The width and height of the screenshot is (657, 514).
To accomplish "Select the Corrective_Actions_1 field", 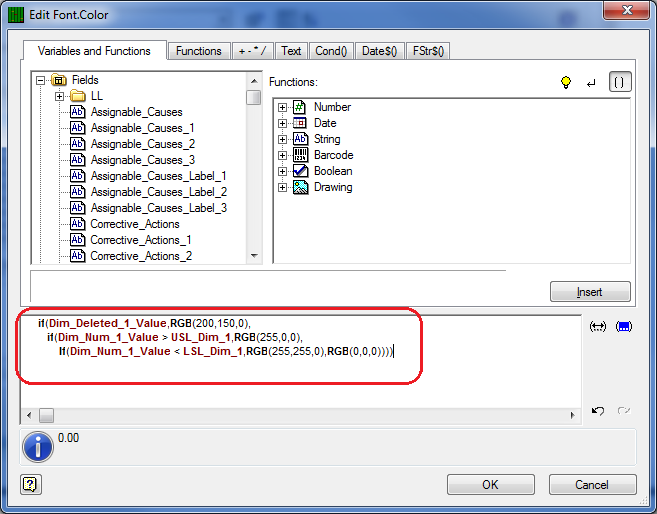I will point(141,240).
